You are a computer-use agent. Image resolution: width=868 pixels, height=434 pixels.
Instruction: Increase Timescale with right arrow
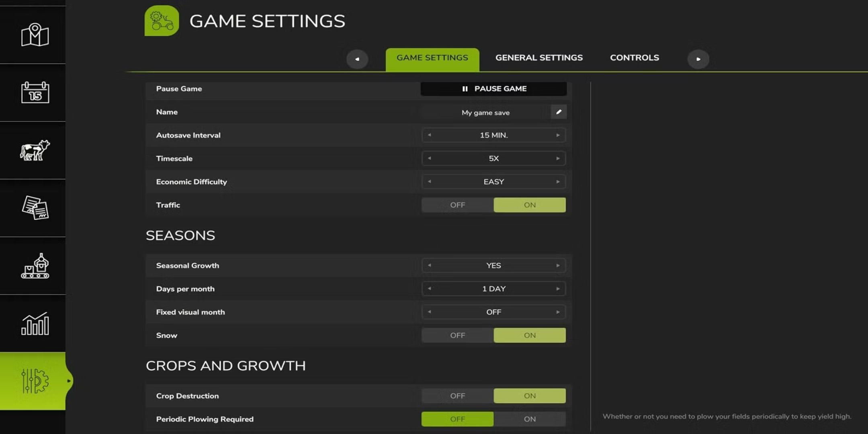[x=558, y=158]
